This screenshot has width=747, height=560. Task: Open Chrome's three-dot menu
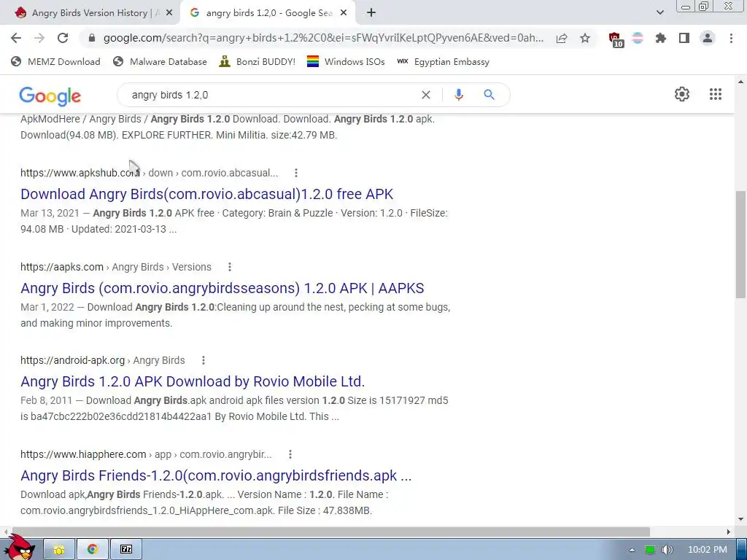[731, 38]
